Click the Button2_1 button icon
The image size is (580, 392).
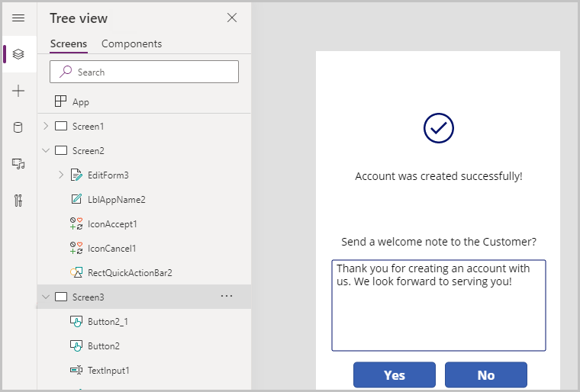tap(76, 321)
